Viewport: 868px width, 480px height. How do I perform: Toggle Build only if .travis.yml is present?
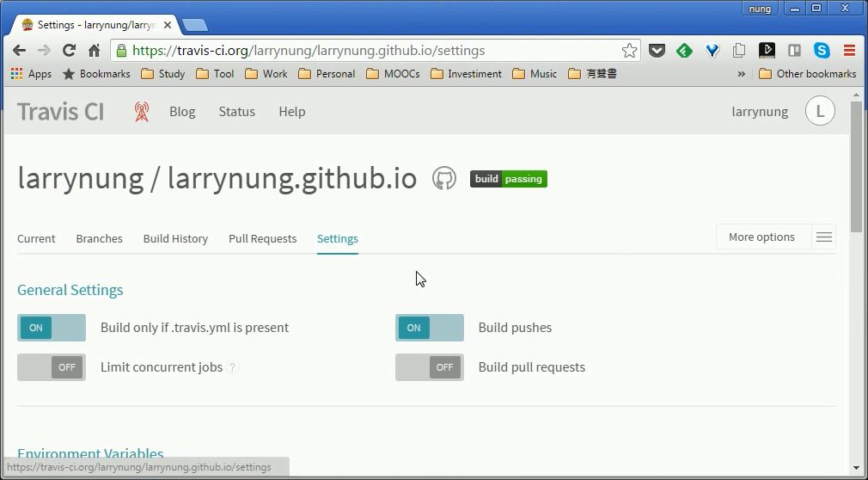pos(52,328)
